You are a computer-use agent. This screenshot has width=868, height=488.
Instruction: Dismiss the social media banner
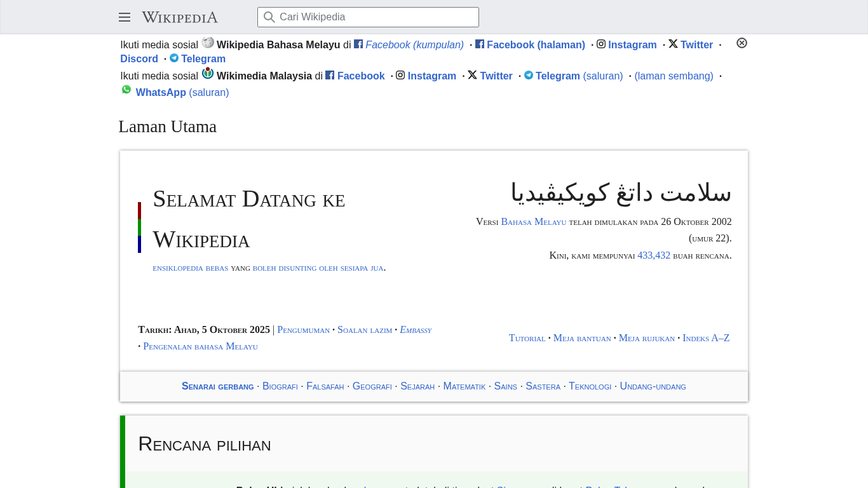point(742,43)
